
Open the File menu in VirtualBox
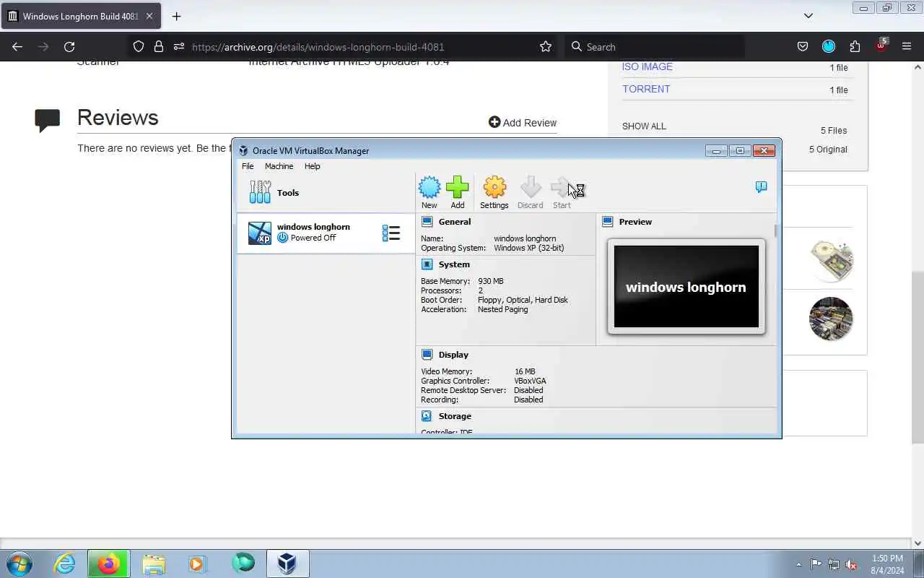click(x=248, y=166)
